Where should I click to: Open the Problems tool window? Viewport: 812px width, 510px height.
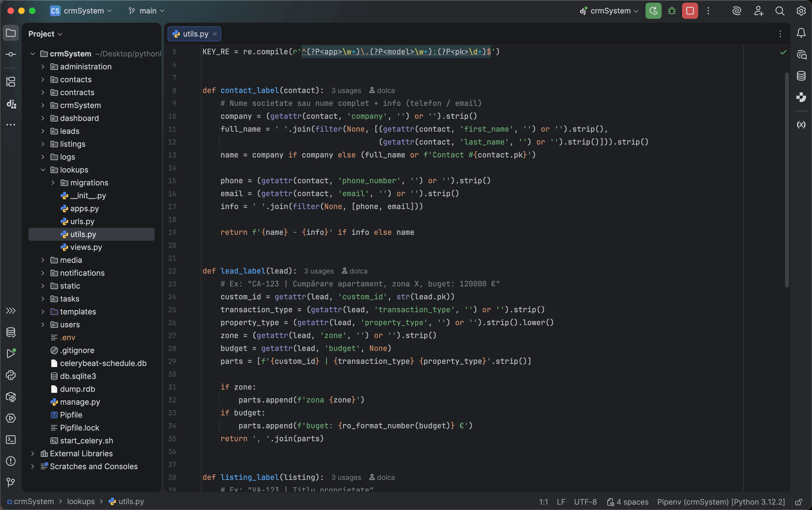[x=11, y=461]
